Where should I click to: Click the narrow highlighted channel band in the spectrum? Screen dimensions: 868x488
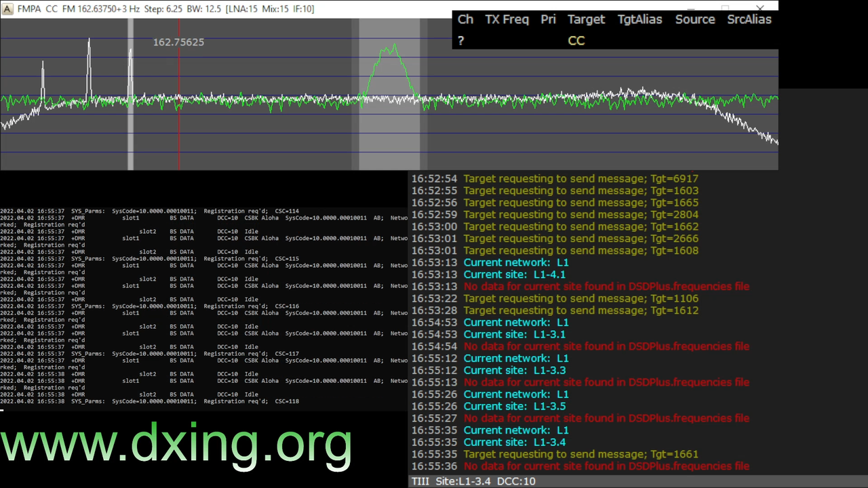[x=131, y=95]
